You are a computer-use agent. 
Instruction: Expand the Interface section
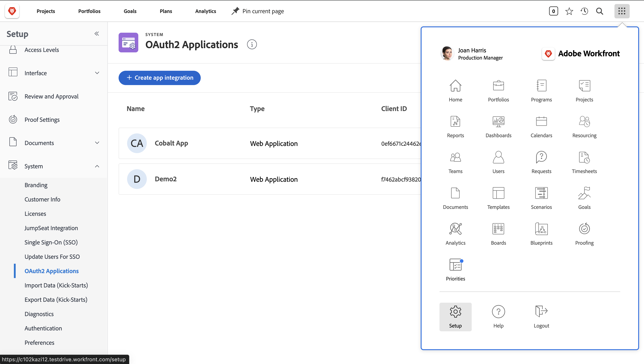coord(97,73)
